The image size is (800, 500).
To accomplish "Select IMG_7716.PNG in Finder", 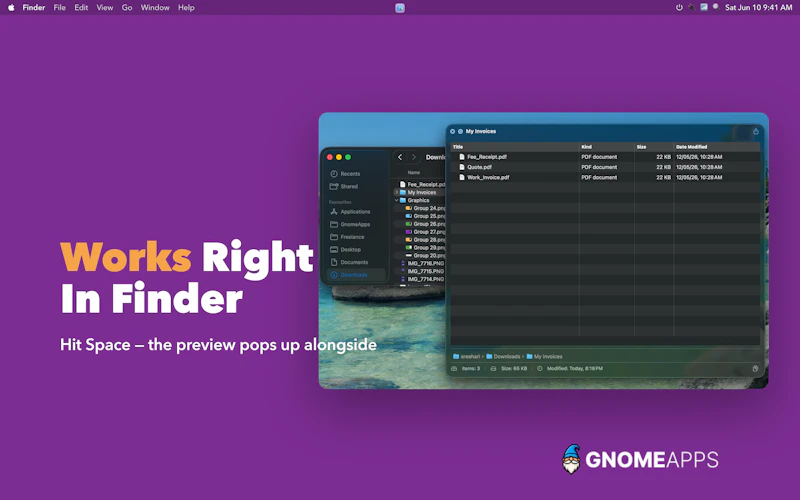I will tap(422, 264).
